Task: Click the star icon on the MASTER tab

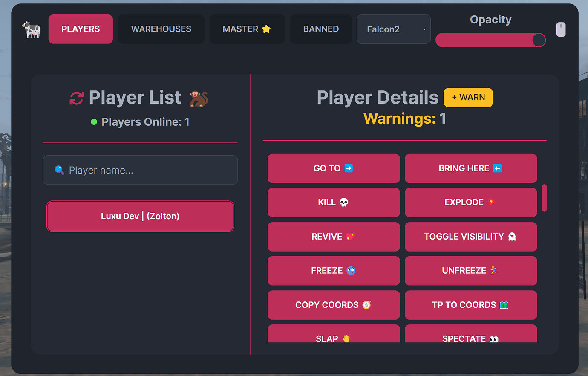Action: tap(265, 29)
